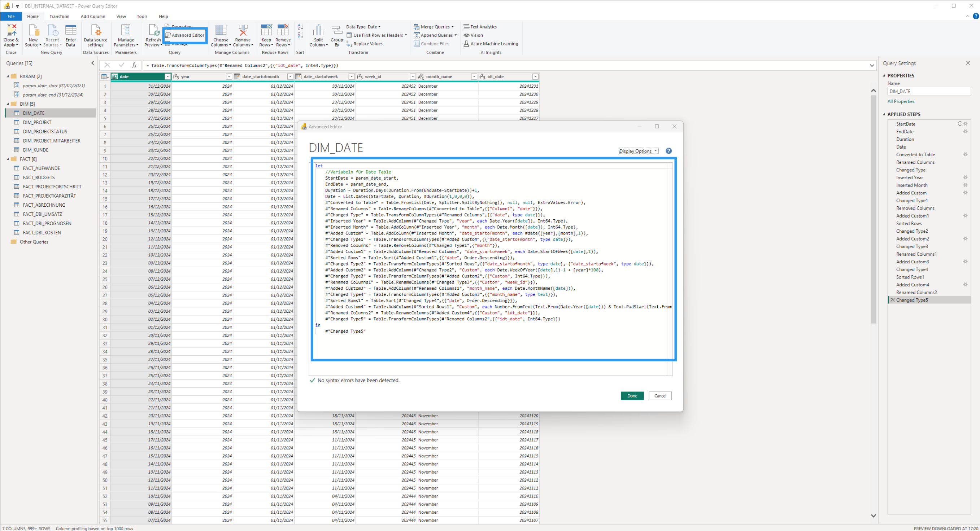
Task: Collapse the Queries pane
Action: (92, 63)
